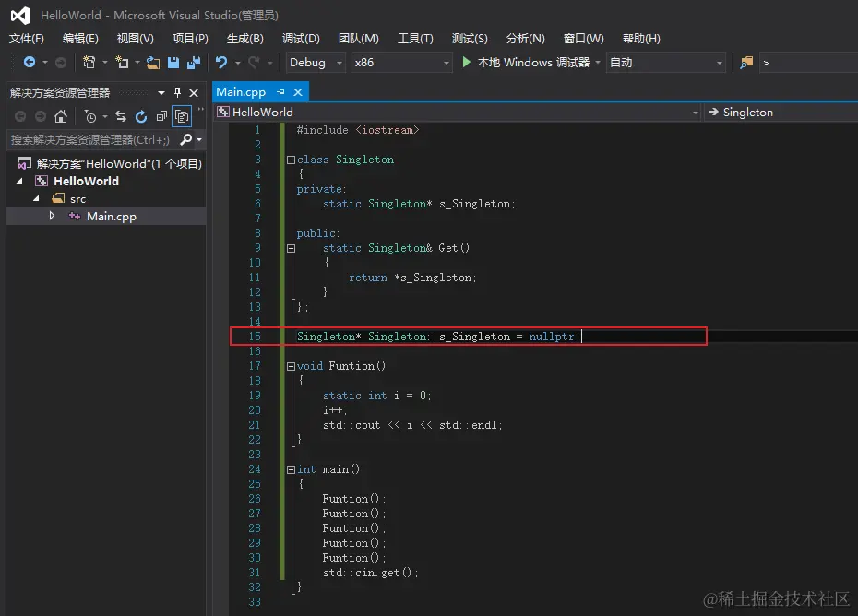Open the 项目(P) menu
Viewport: 858px width, 616px height.
click(190, 39)
